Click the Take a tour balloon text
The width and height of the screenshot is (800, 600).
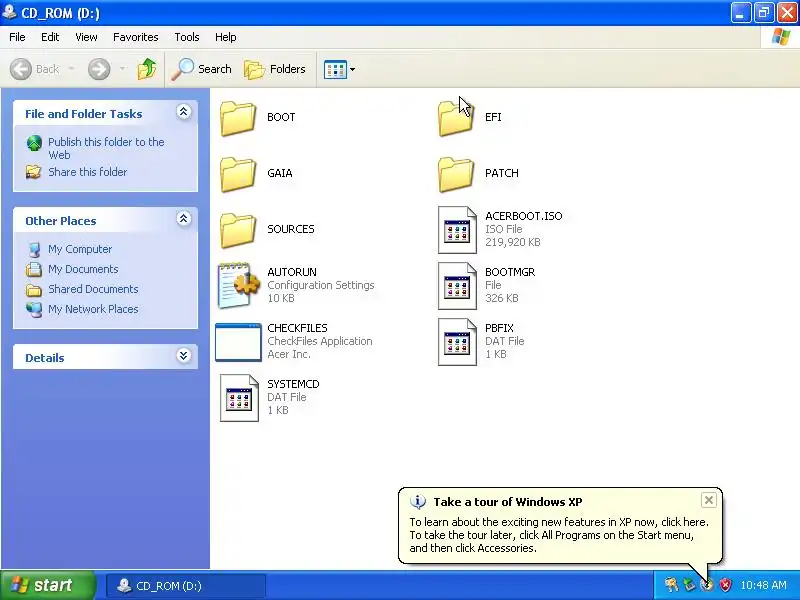[x=559, y=535]
